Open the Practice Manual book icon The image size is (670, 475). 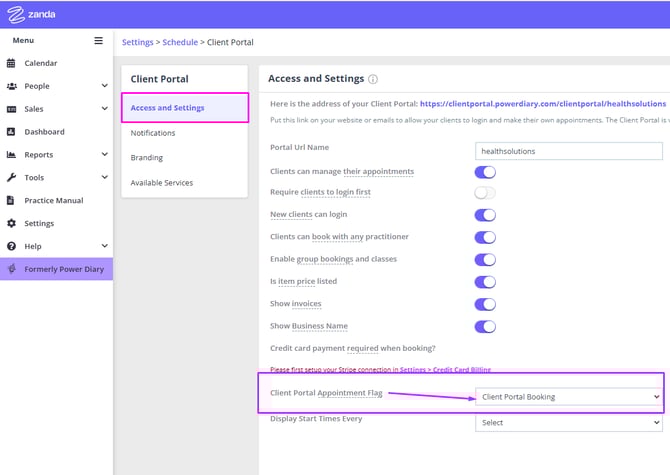click(12, 200)
